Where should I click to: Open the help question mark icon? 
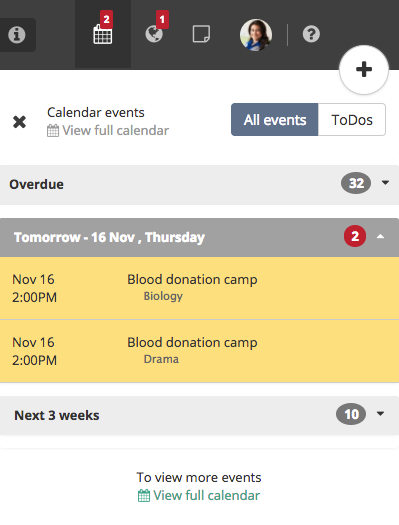[x=311, y=34]
